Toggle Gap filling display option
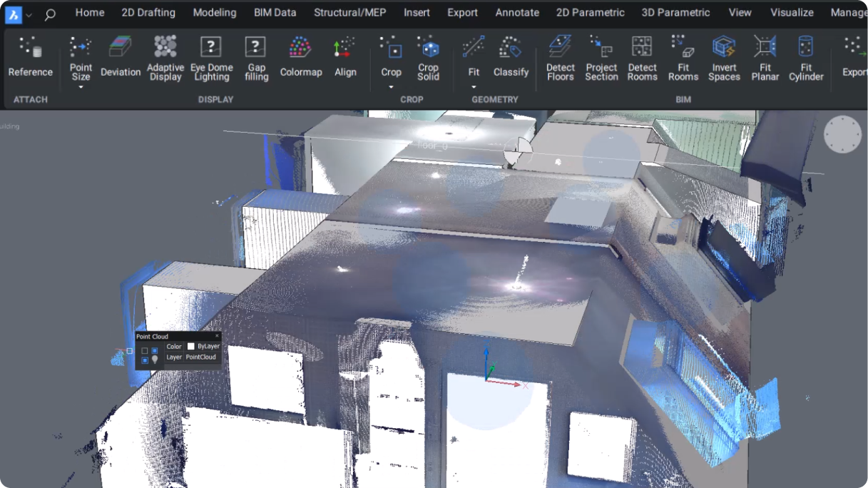Image resolution: width=868 pixels, height=488 pixels. (x=256, y=57)
